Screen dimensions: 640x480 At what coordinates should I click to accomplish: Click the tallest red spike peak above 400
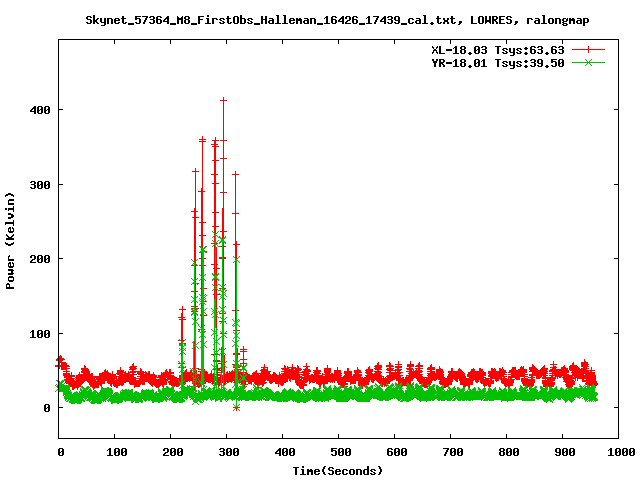(x=223, y=100)
